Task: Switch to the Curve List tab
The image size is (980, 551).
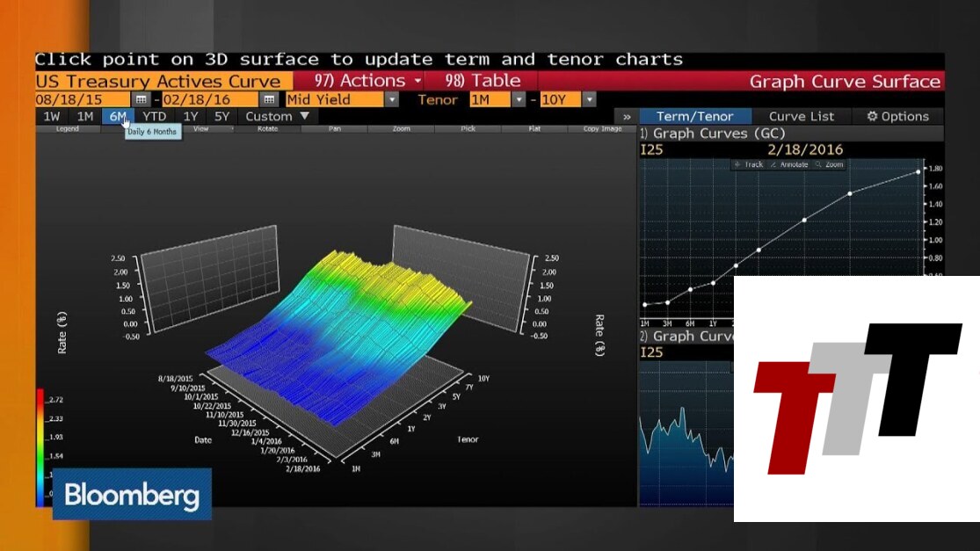Action: 802,116
